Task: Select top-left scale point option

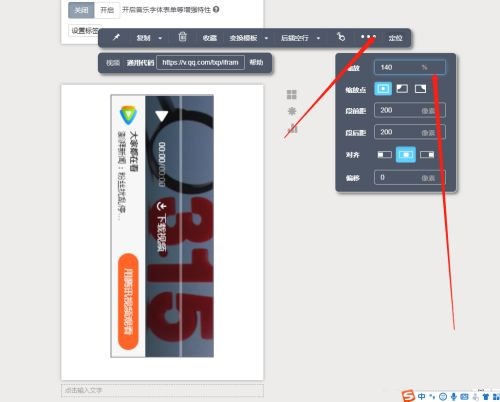Action: pyautogui.click(x=402, y=89)
